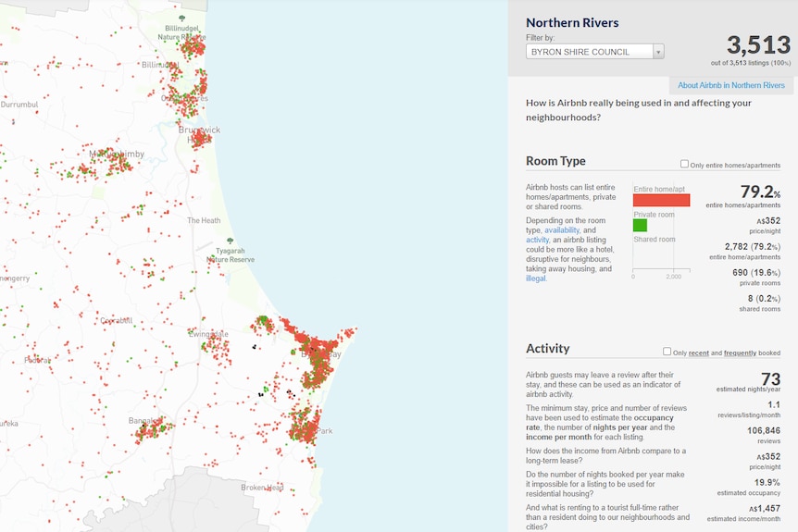Click the 19.9% estimated occupancy value
This screenshot has width=798, height=532.
coord(767,482)
